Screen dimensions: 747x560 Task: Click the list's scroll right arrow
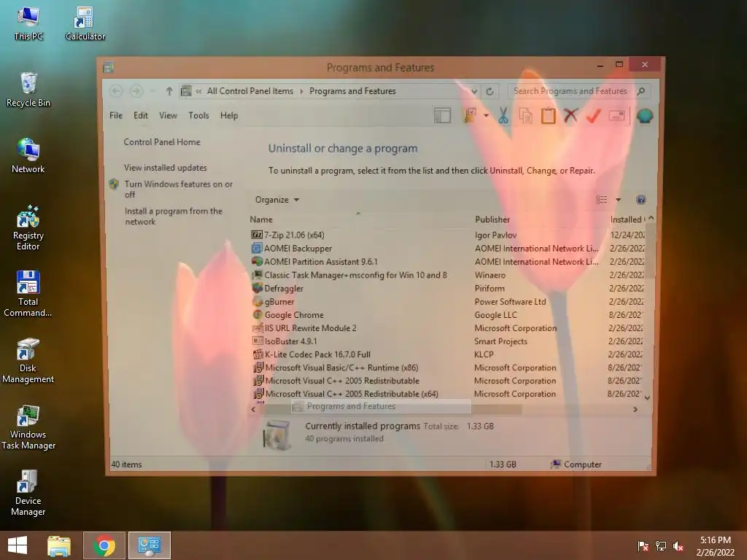635,409
